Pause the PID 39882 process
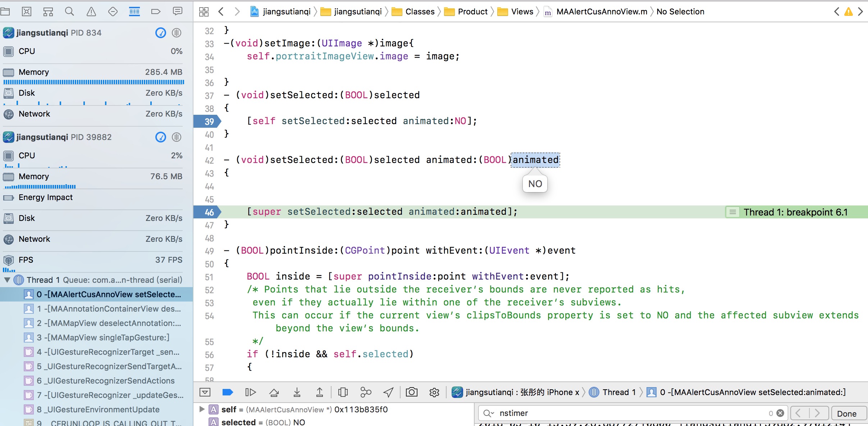 pyautogui.click(x=177, y=137)
